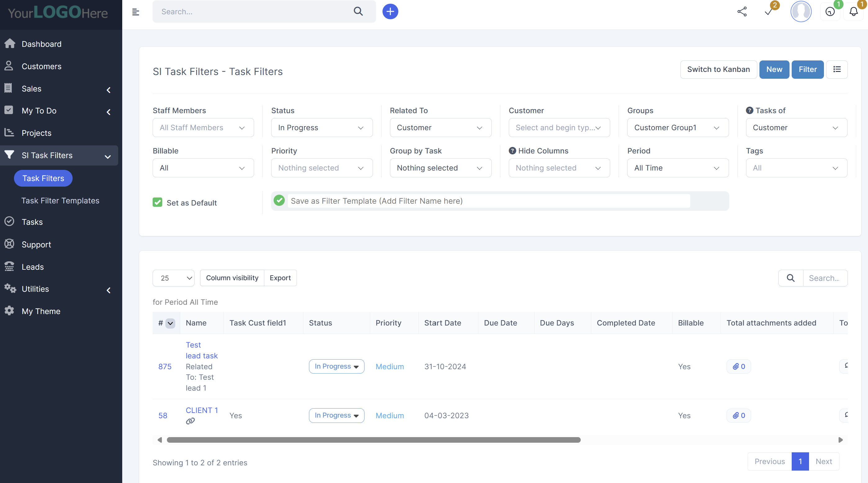This screenshot has width=868, height=483.
Task: Click the Projects chart icon
Action: pos(9,132)
